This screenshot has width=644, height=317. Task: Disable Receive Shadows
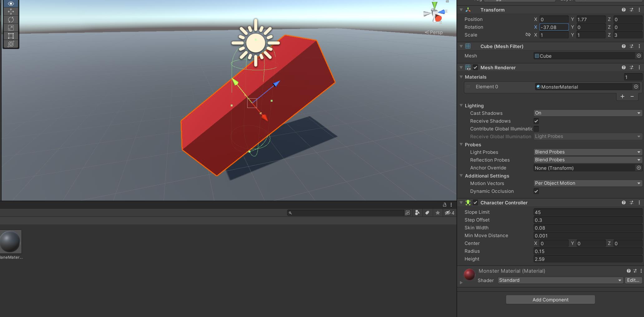[536, 121]
